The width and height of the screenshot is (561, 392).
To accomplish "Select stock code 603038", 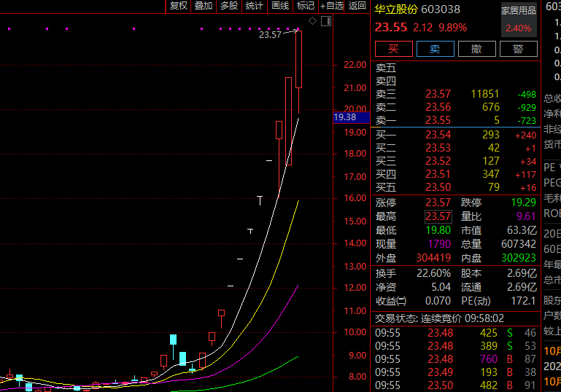I will tap(441, 9).
